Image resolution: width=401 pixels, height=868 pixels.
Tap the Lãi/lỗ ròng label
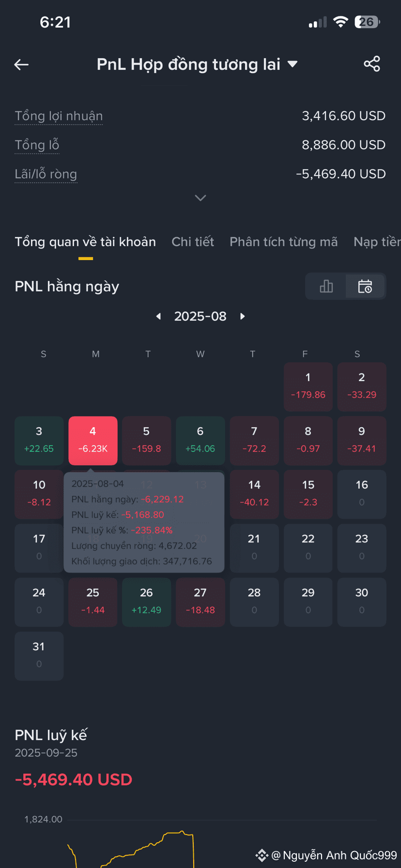pos(46,174)
